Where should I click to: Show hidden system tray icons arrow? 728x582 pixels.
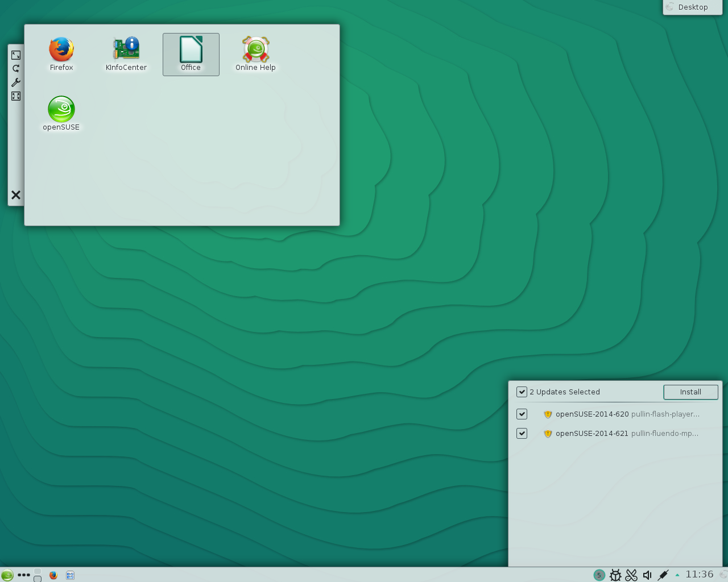point(677,575)
